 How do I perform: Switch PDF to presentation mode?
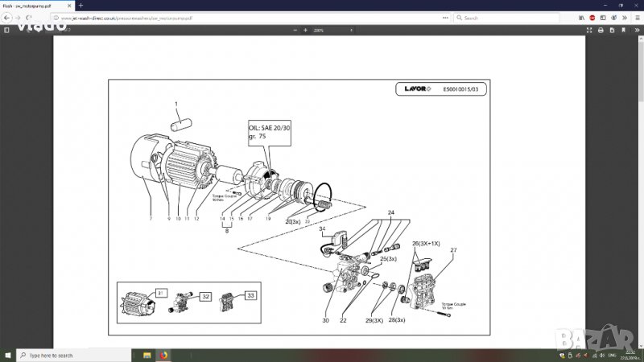pos(588,30)
